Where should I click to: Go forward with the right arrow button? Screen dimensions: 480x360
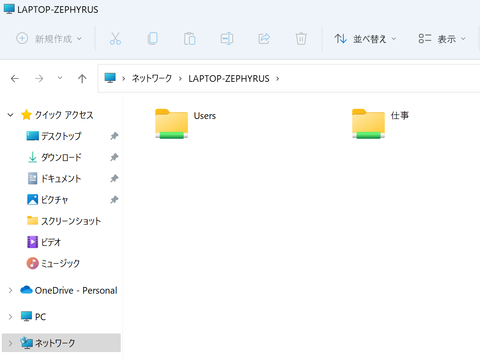(x=39, y=79)
